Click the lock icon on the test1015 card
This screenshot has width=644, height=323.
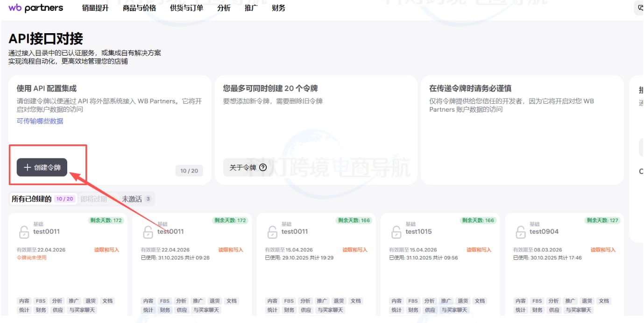tap(396, 232)
